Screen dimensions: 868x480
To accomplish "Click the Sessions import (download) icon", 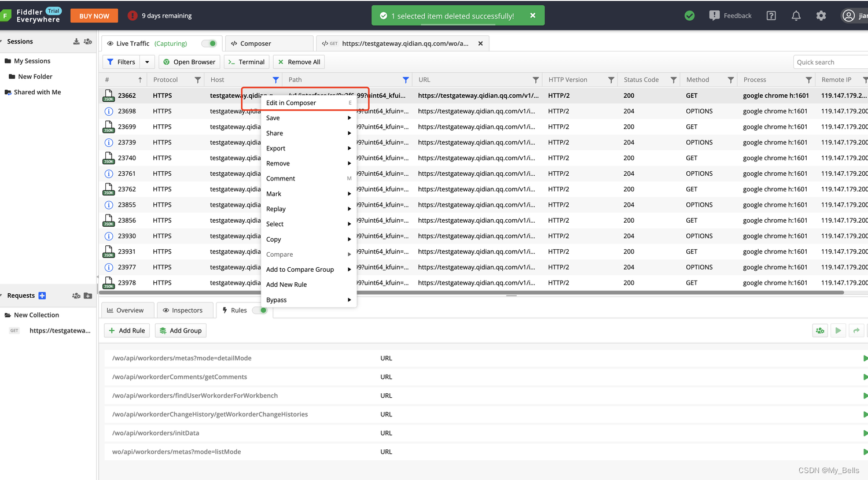I will click(76, 42).
